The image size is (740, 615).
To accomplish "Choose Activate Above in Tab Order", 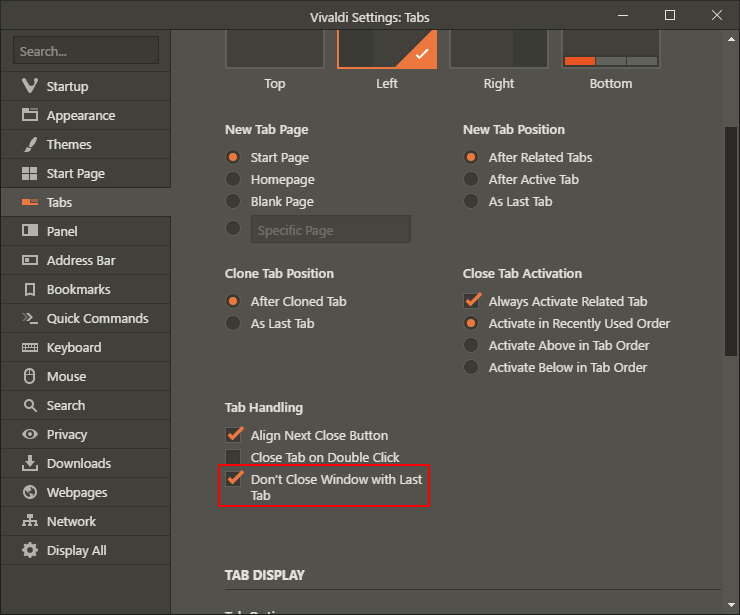I will coord(471,345).
